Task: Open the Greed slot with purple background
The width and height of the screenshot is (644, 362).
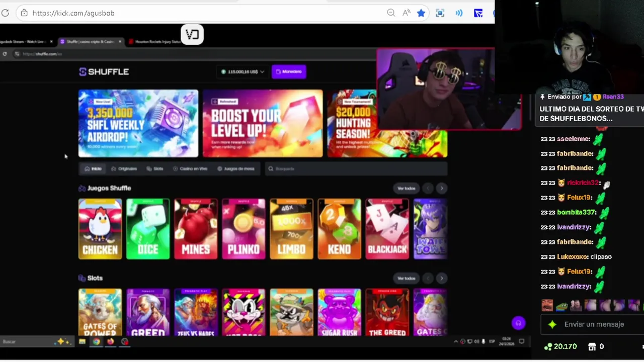Action: (148, 312)
